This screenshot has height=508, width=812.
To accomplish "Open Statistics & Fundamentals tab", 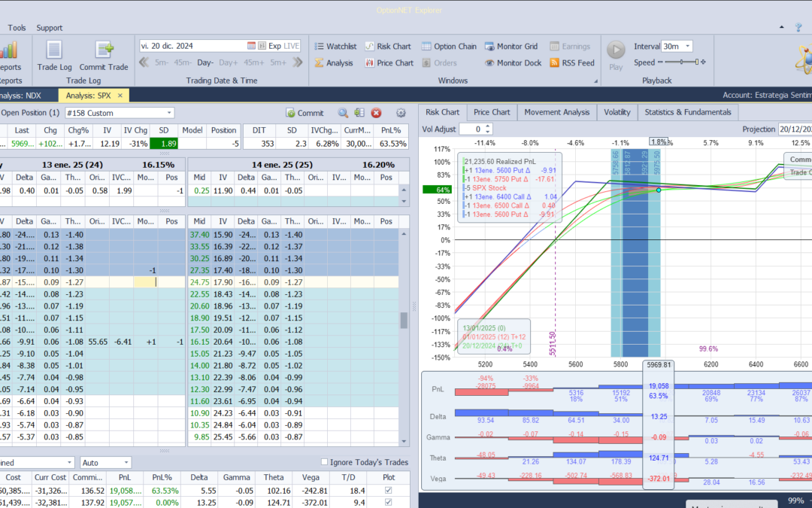I will (688, 112).
